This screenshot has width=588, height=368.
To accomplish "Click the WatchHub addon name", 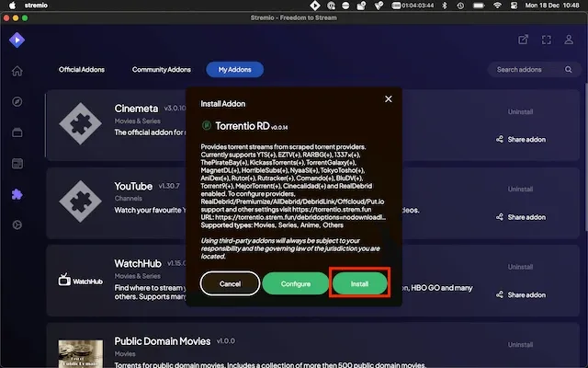I will (138, 264).
